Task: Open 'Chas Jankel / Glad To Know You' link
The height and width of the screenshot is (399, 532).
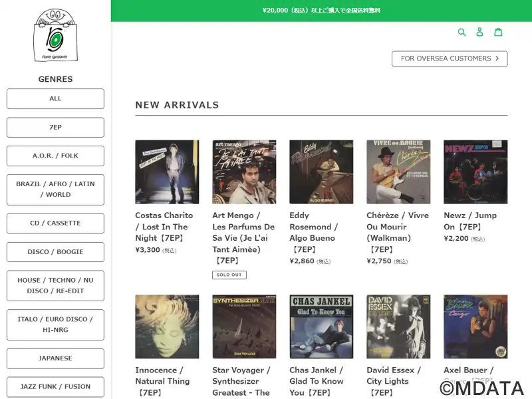Action: pyautogui.click(x=317, y=381)
